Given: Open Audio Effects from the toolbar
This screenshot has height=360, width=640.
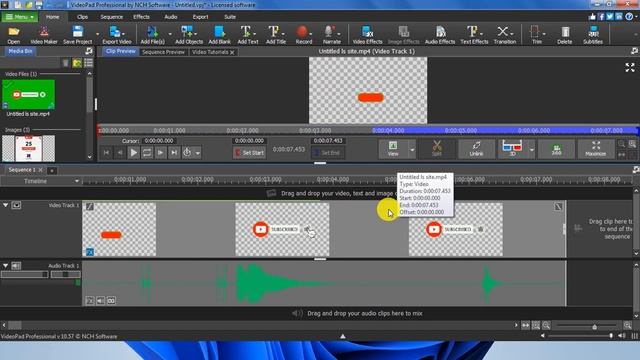Looking at the screenshot, I should click(440, 35).
